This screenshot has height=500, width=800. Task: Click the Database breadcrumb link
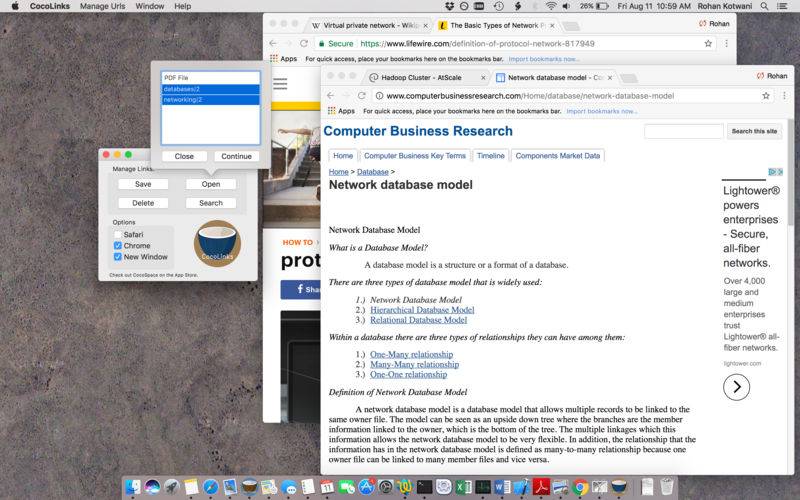click(372, 172)
